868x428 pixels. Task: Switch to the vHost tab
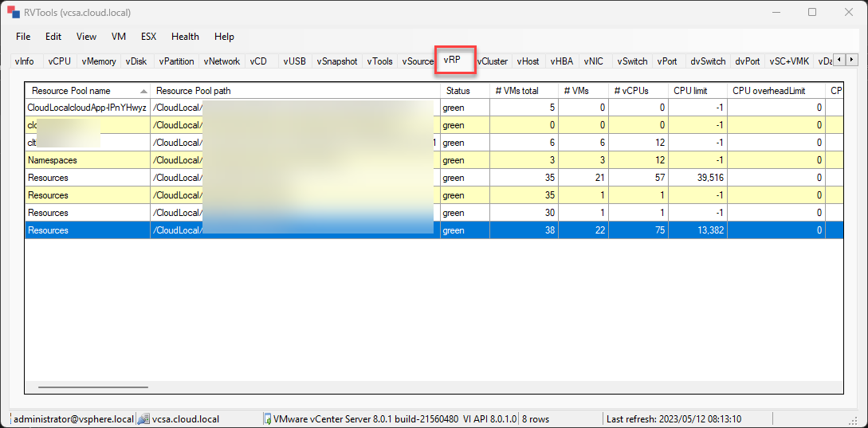[x=528, y=61]
